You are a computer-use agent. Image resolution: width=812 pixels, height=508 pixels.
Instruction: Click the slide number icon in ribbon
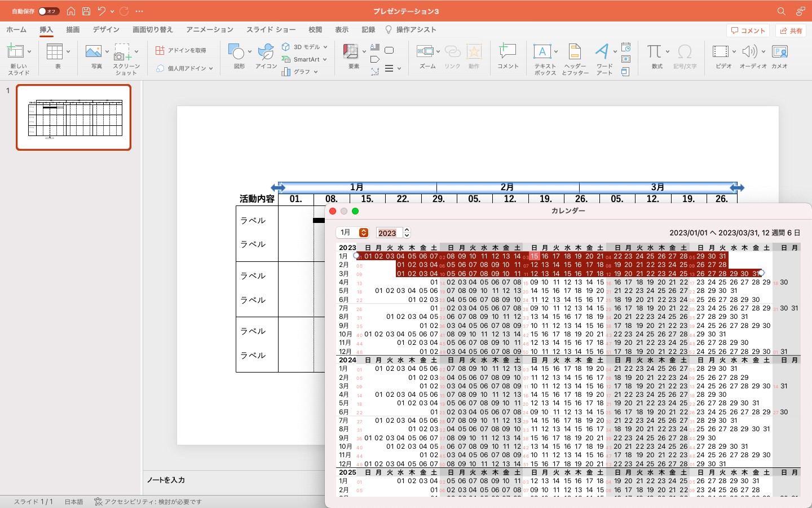[x=626, y=59]
